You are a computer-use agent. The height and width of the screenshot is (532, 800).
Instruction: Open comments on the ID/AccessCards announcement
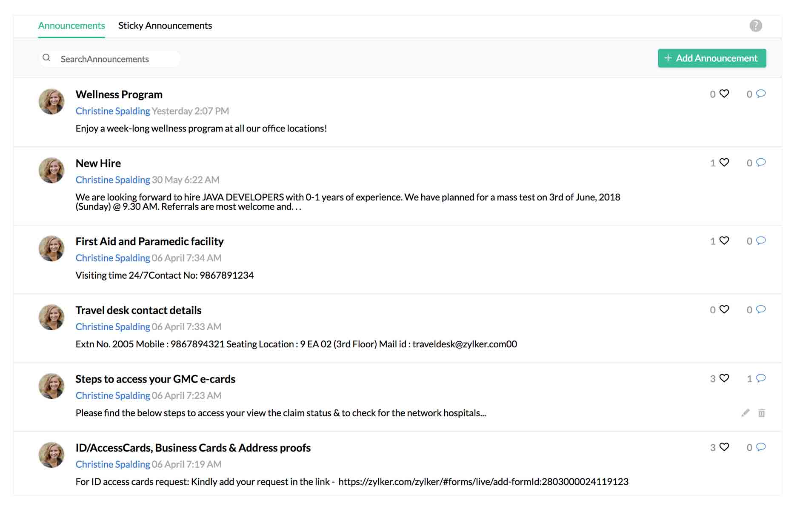tap(761, 447)
